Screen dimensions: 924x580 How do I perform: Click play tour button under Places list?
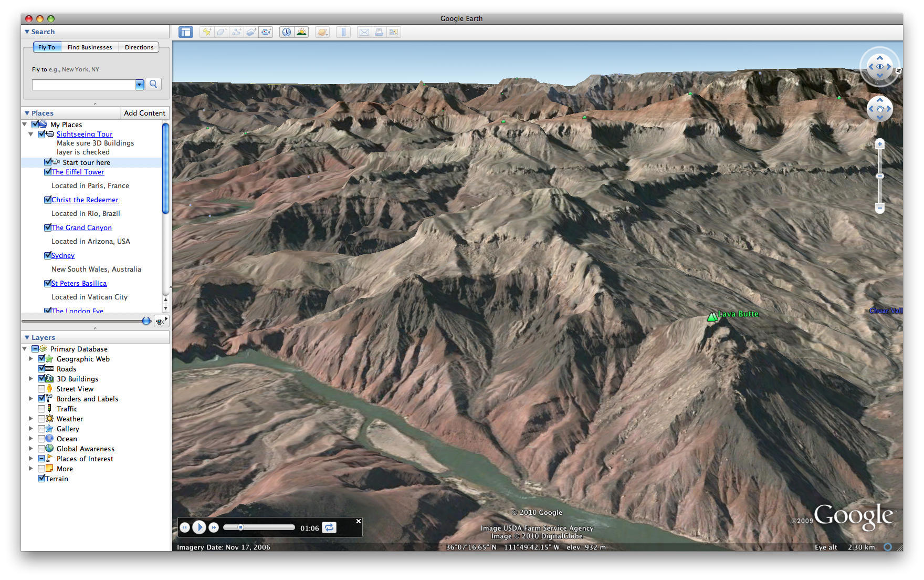[x=161, y=321]
